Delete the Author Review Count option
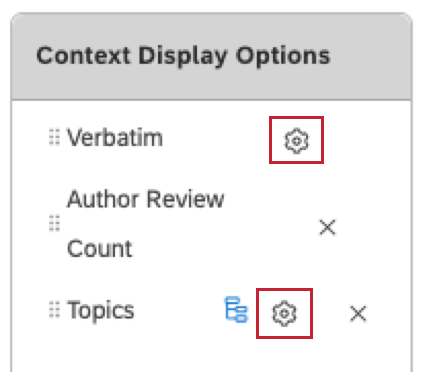 [x=327, y=227]
